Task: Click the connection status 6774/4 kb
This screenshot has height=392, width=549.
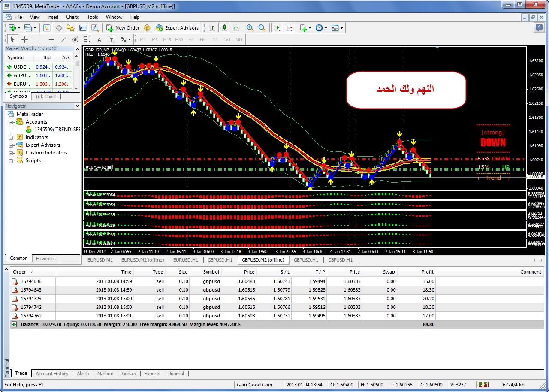Action: 513,385
